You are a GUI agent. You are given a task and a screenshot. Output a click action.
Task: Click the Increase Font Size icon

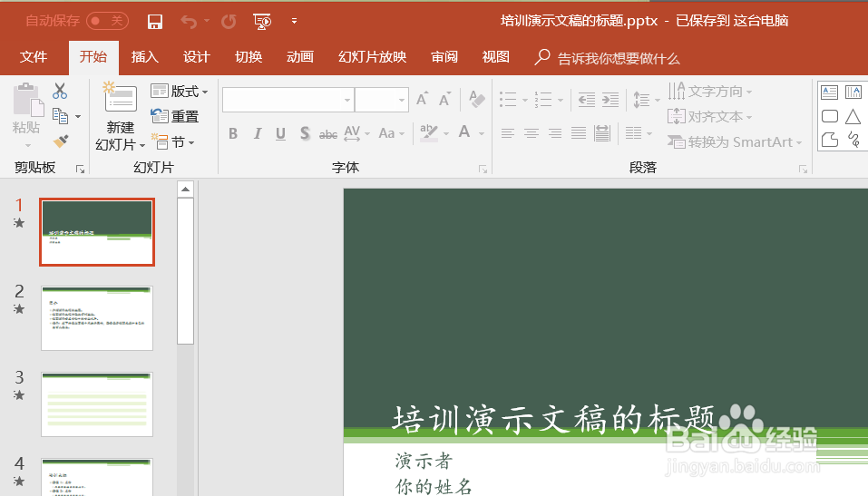[x=423, y=100]
